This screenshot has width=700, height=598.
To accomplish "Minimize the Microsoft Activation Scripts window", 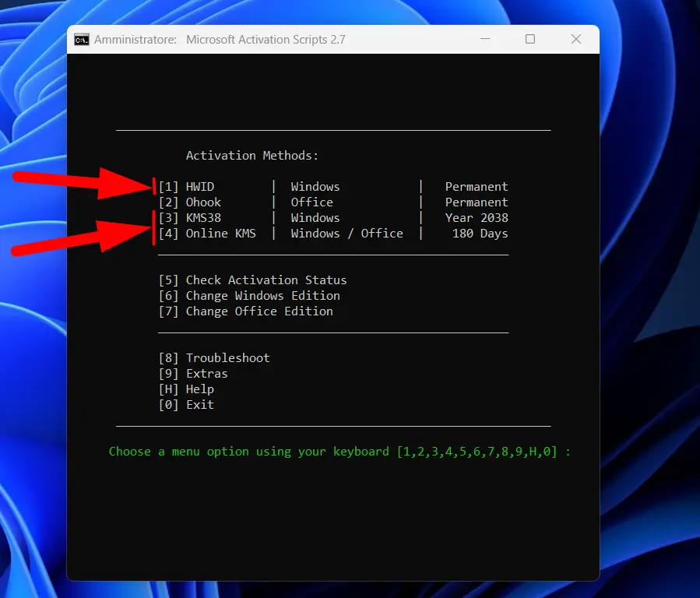I will point(485,39).
